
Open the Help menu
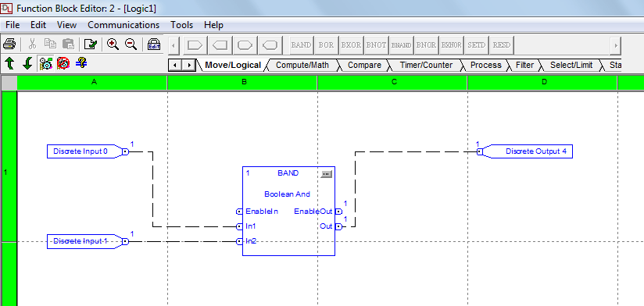pos(213,25)
